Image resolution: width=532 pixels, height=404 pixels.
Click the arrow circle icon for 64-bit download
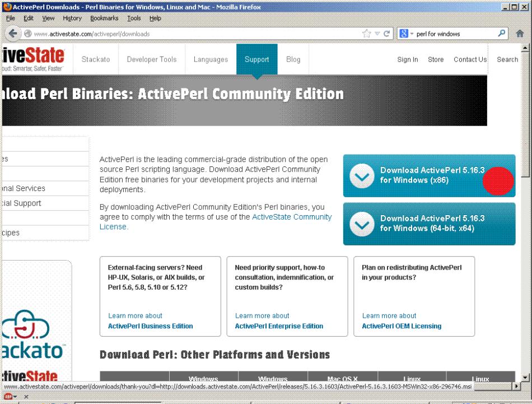pos(362,224)
